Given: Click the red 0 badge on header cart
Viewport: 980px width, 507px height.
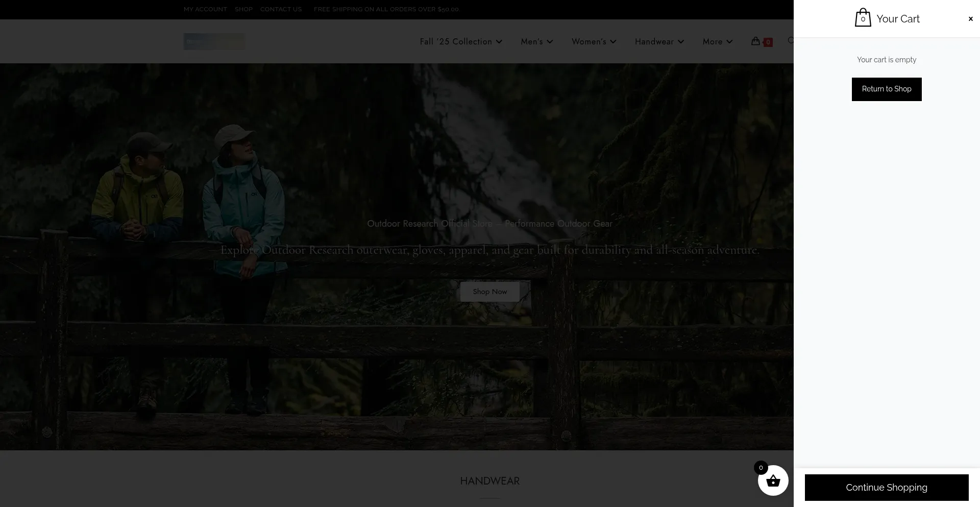Looking at the screenshot, I should 768,42.
